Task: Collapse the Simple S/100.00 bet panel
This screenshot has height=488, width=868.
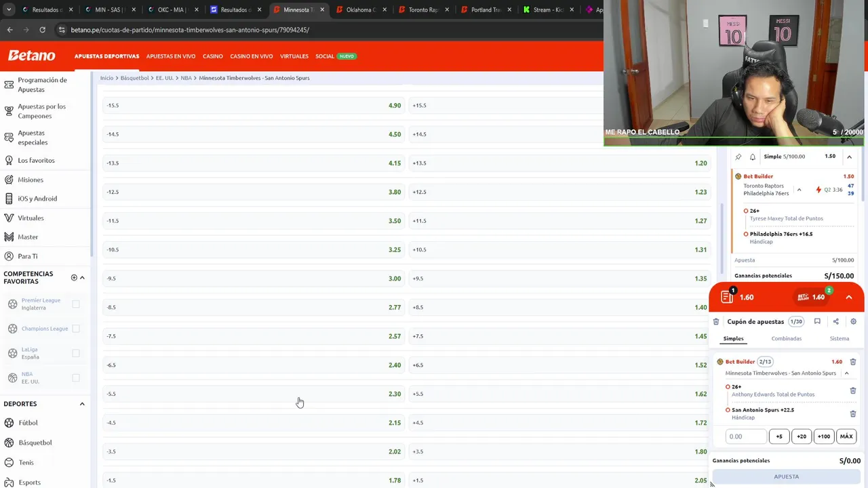Action: tap(849, 157)
